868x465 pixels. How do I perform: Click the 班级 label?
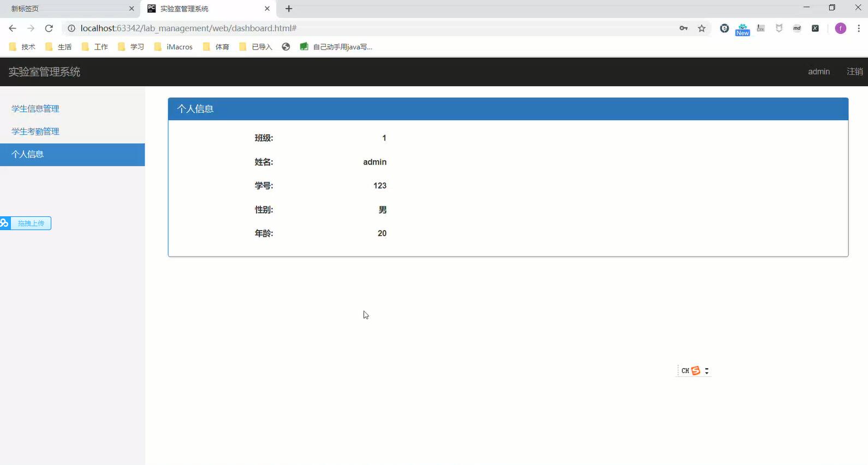[264, 138]
